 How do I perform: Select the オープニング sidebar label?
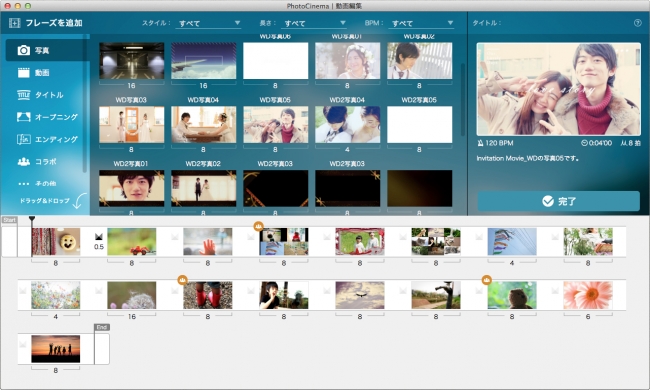[56, 117]
